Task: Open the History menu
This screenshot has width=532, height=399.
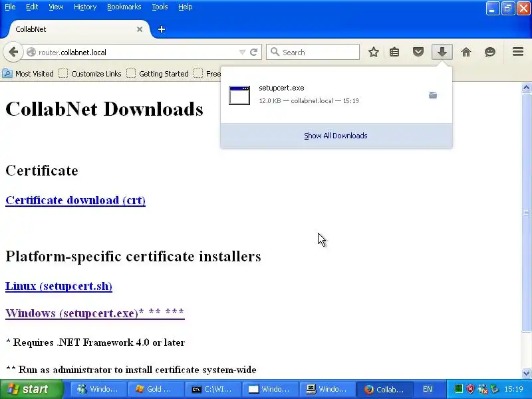Action: 85,7
